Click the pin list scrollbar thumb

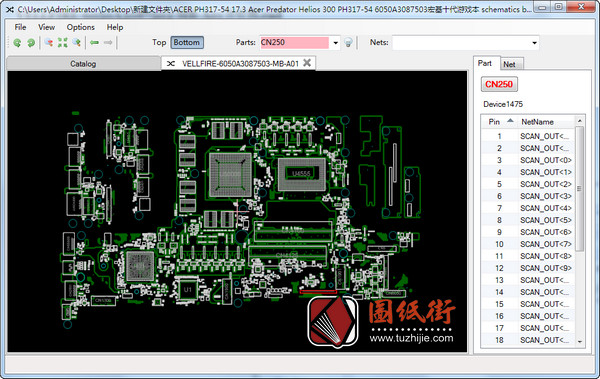[x=579, y=188]
